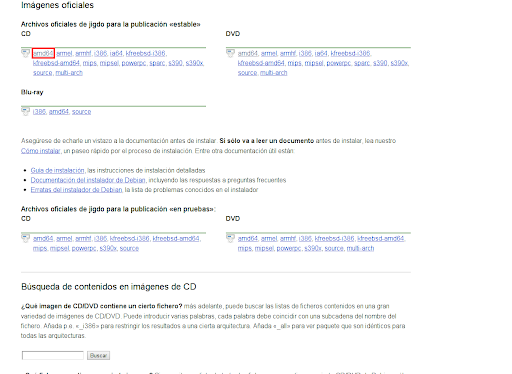Open the 'Guía de instalación' link

point(57,170)
